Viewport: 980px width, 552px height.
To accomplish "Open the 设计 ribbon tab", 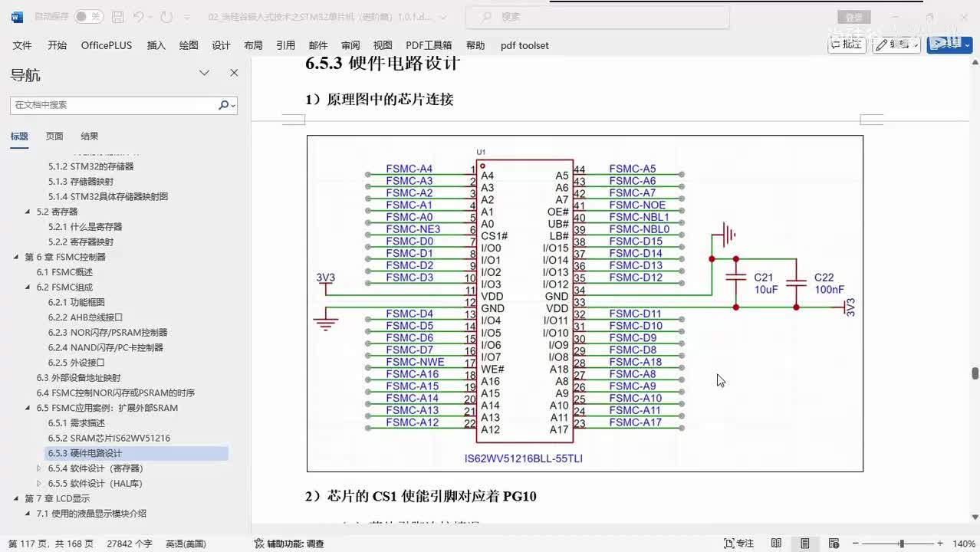I will (x=221, y=45).
